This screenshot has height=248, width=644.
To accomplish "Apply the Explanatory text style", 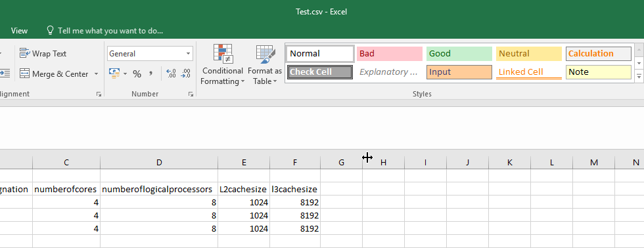I will [x=389, y=72].
